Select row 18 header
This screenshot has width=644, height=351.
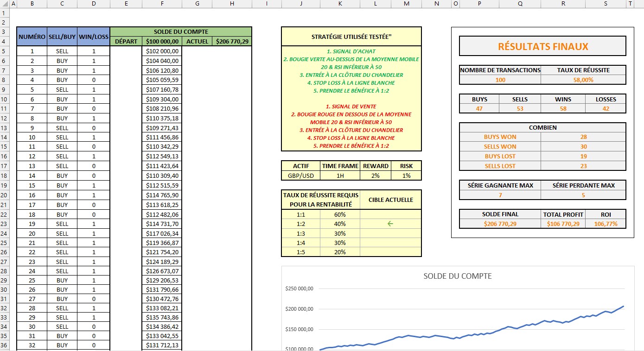pos(4,175)
